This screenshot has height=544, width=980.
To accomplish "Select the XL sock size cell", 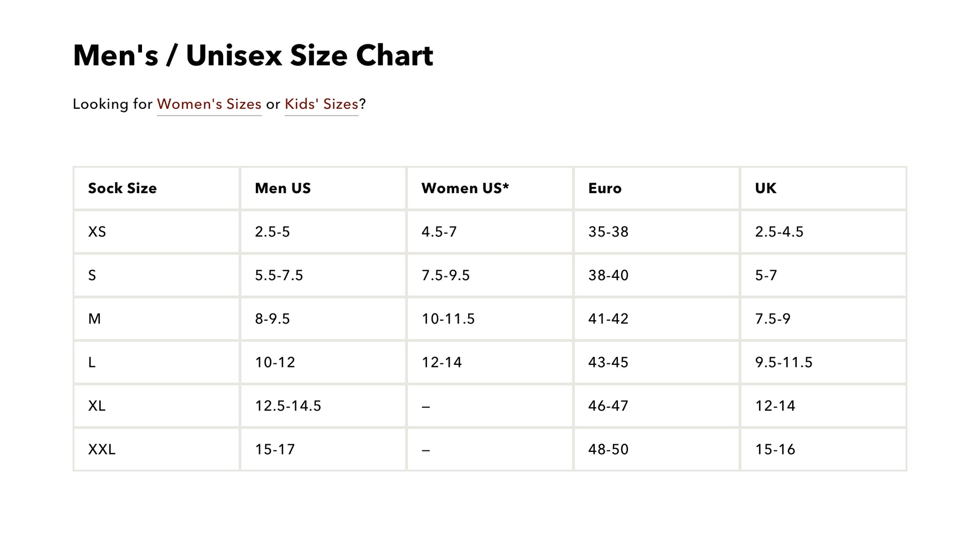I will click(97, 406).
